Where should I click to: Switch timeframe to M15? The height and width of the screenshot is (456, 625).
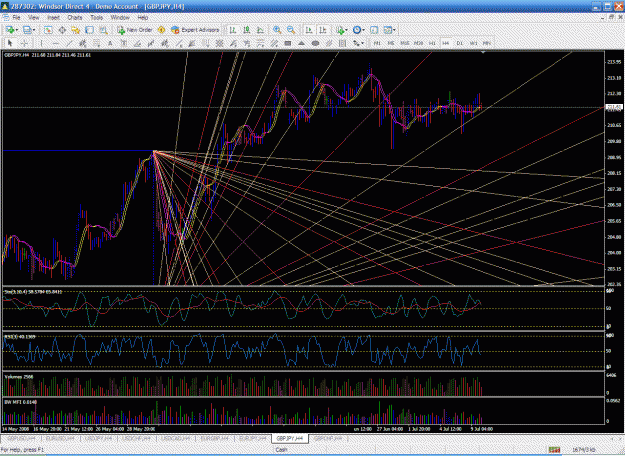405,43
